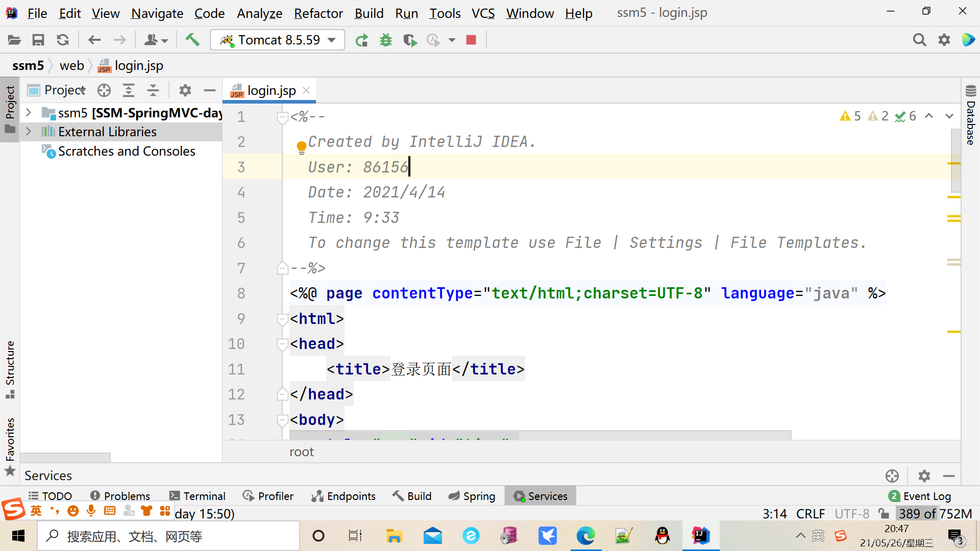This screenshot has height=551, width=980.
Task: Collapse All in Project panel
Action: tap(153, 90)
